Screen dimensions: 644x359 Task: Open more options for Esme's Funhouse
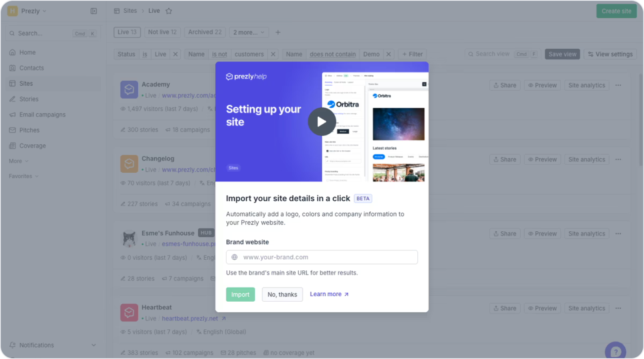coord(618,234)
